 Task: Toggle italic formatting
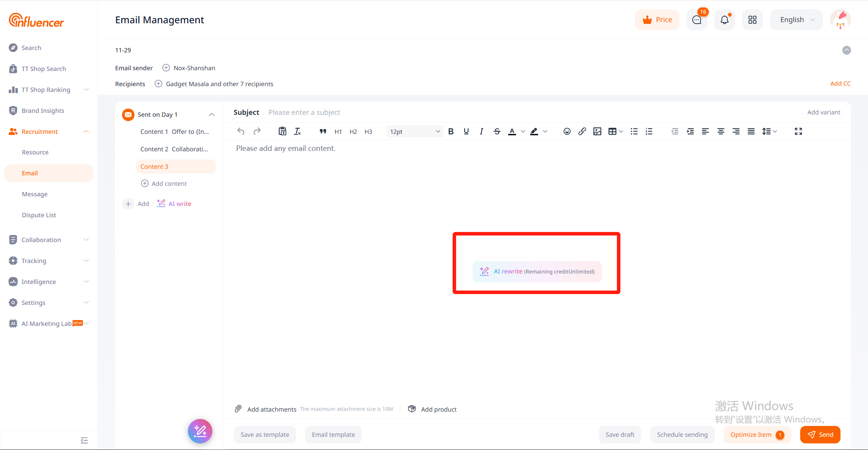pyautogui.click(x=481, y=132)
